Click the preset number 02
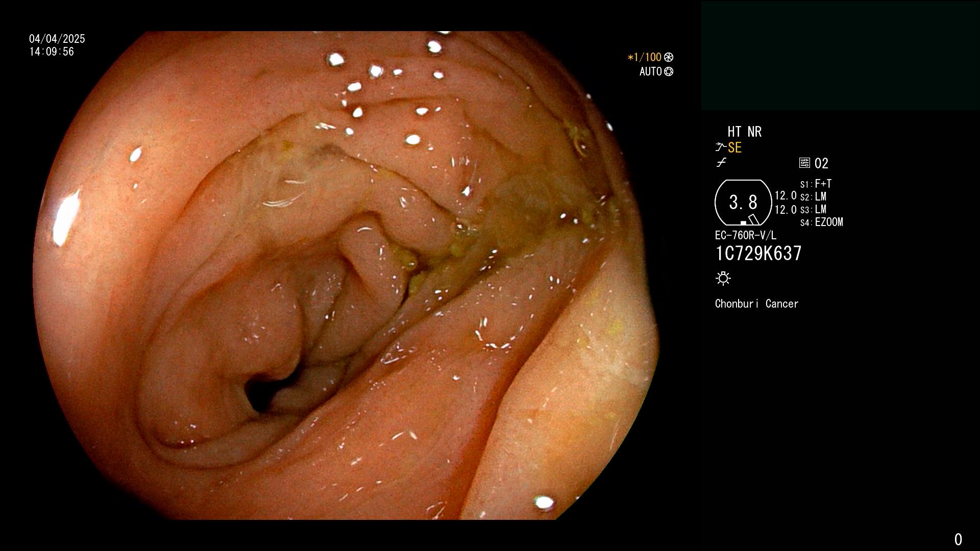Image resolution: width=980 pixels, height=551 pixels. click(x=822, y=164)
